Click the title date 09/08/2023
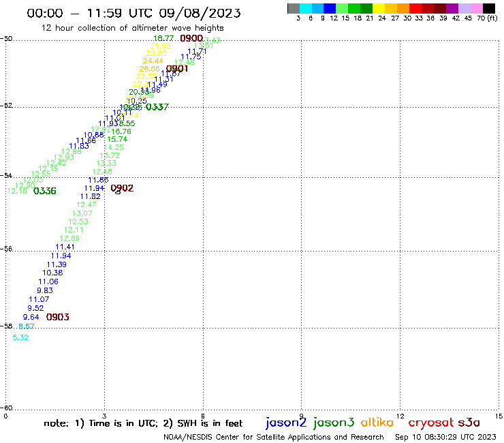Image resolution: width=504 pixels, height=443 pixels. 200,14
